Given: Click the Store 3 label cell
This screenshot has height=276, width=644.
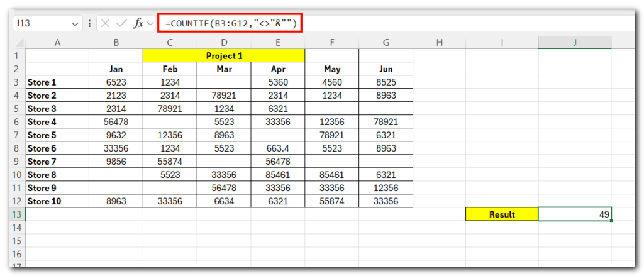Looking at the screenshot, I should tap(57, 108).
